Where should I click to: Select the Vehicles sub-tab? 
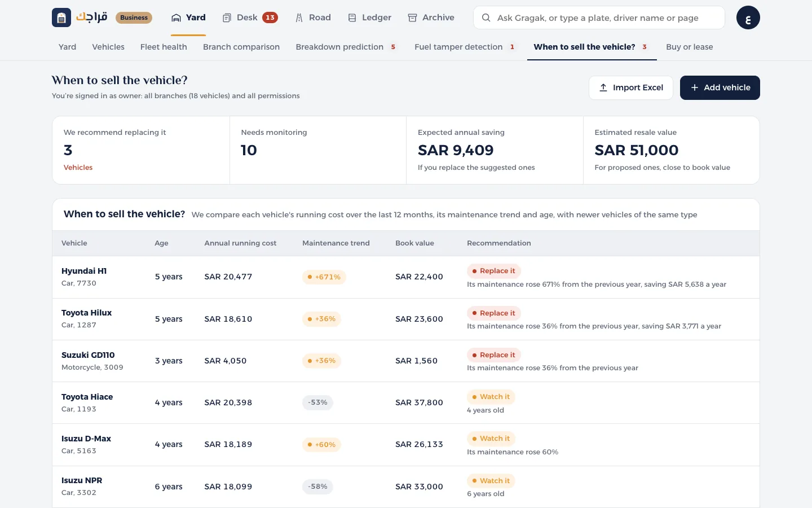[x=108, y=47]
